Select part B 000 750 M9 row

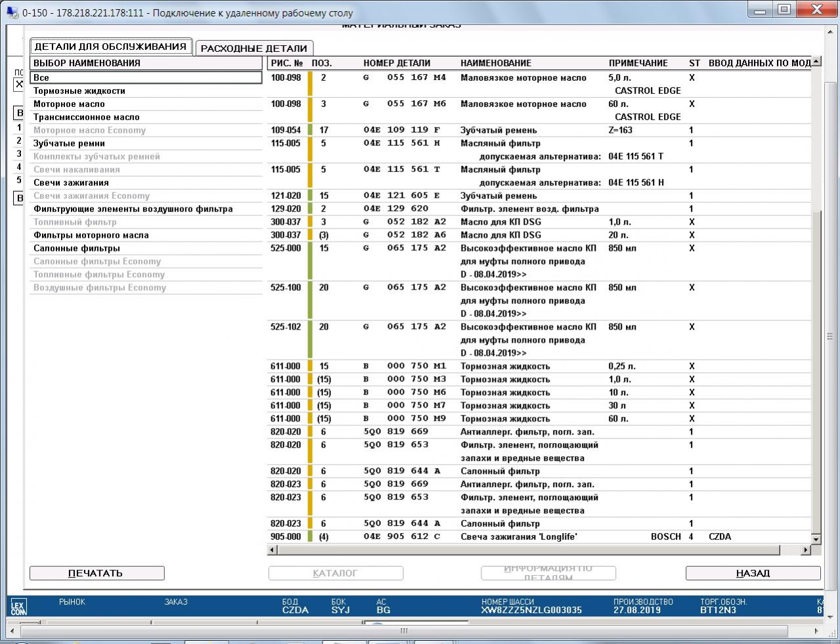point(539,419)
